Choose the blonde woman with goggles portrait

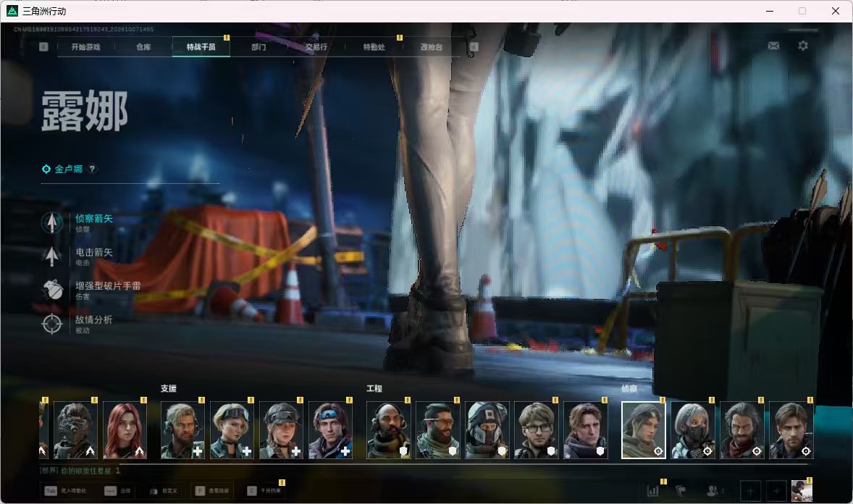232,431
